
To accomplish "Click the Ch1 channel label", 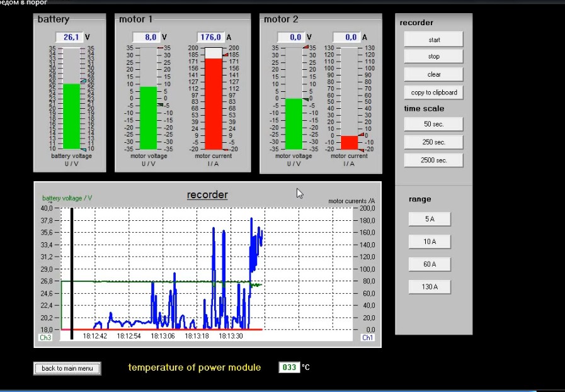I will [x=368, y=338].
